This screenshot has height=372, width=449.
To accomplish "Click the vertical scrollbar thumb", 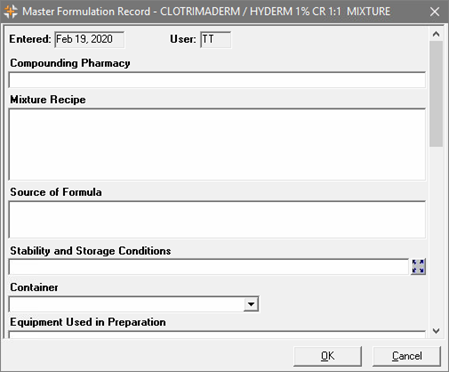I will 436,94.
